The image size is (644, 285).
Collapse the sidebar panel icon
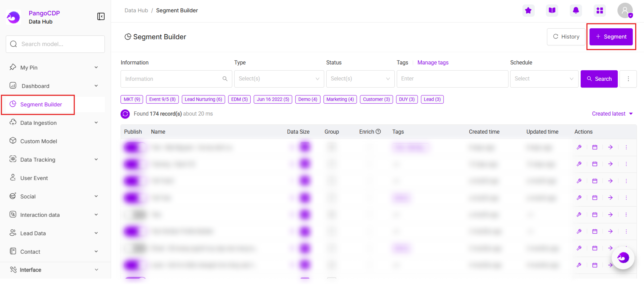[101, 16]
